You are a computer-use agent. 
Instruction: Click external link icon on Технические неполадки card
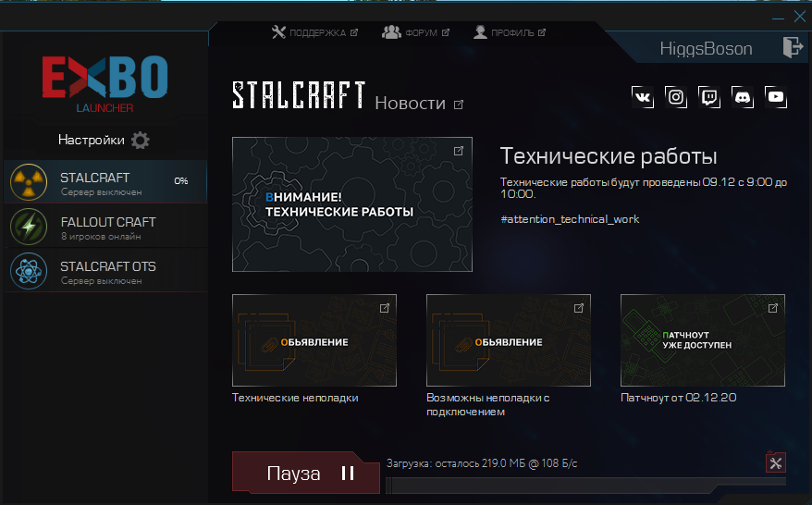384,308
